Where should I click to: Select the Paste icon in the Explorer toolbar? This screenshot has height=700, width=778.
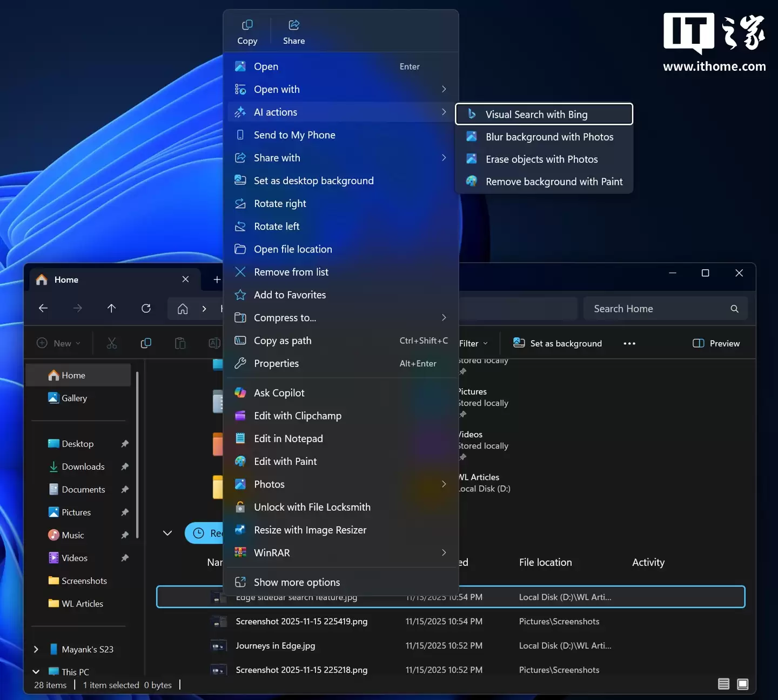point(180,343)
